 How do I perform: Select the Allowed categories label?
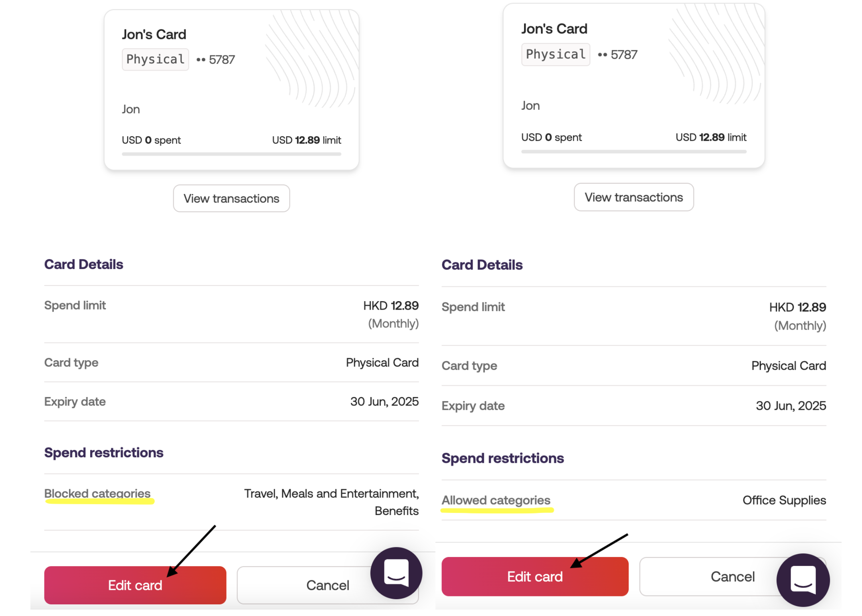pos(496,500)
